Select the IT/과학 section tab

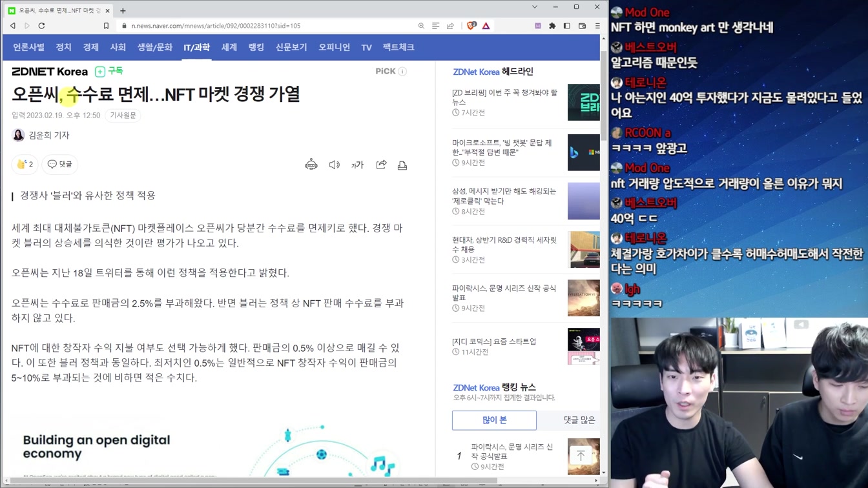pos(196,47)
